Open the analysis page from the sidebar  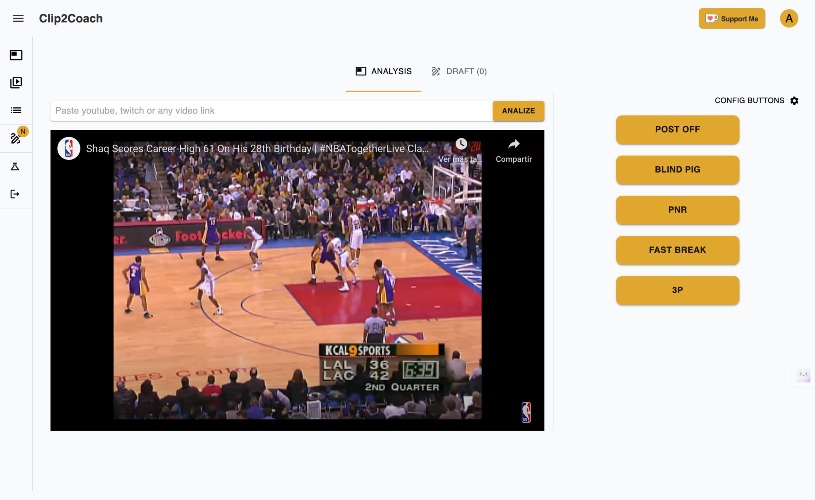pos(16,55)
